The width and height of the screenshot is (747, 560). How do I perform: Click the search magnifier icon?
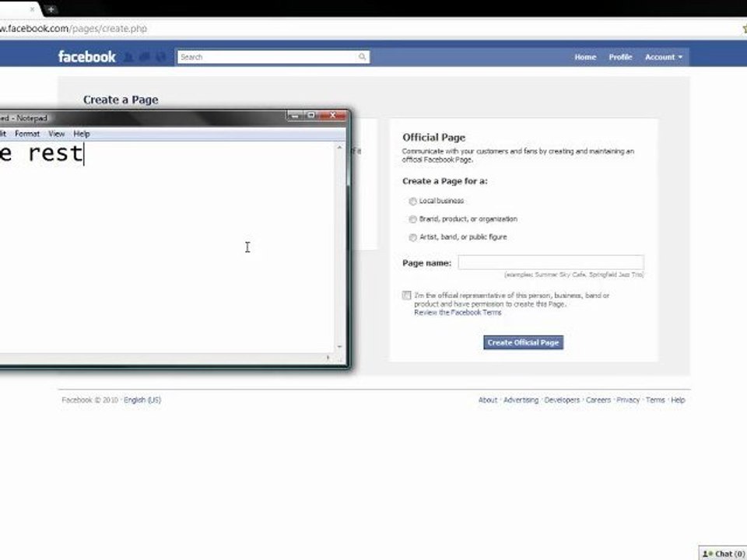[362, 57]
